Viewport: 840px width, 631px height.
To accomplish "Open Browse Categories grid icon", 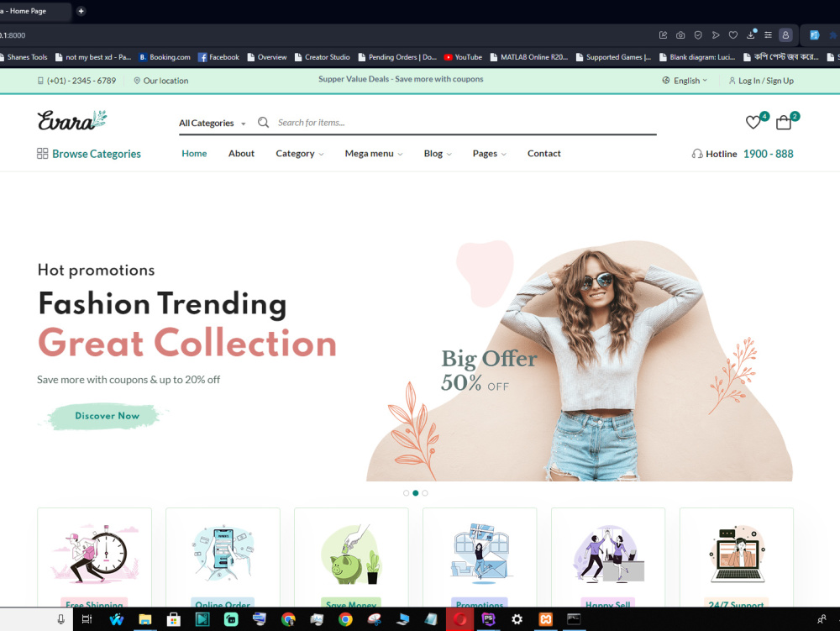I will 41,154.
